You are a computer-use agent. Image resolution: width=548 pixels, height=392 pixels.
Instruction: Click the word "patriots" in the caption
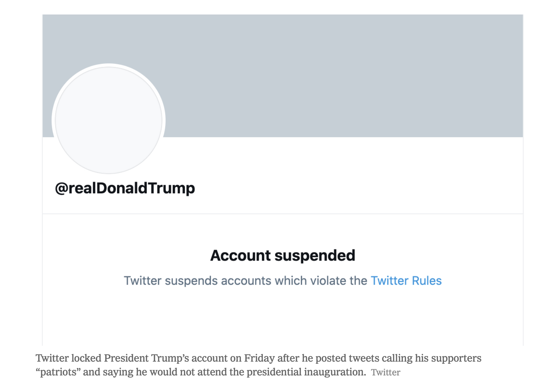click(x=58, y=372)
